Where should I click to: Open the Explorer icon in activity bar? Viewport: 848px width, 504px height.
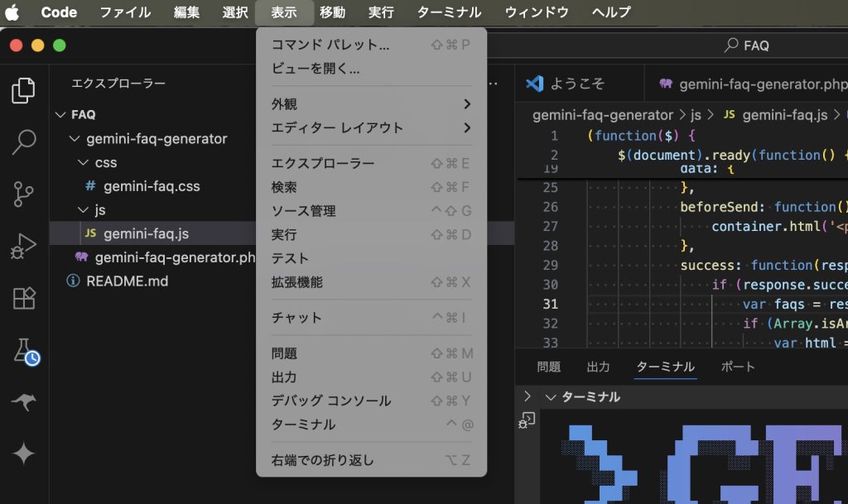[x=23, y=90]
